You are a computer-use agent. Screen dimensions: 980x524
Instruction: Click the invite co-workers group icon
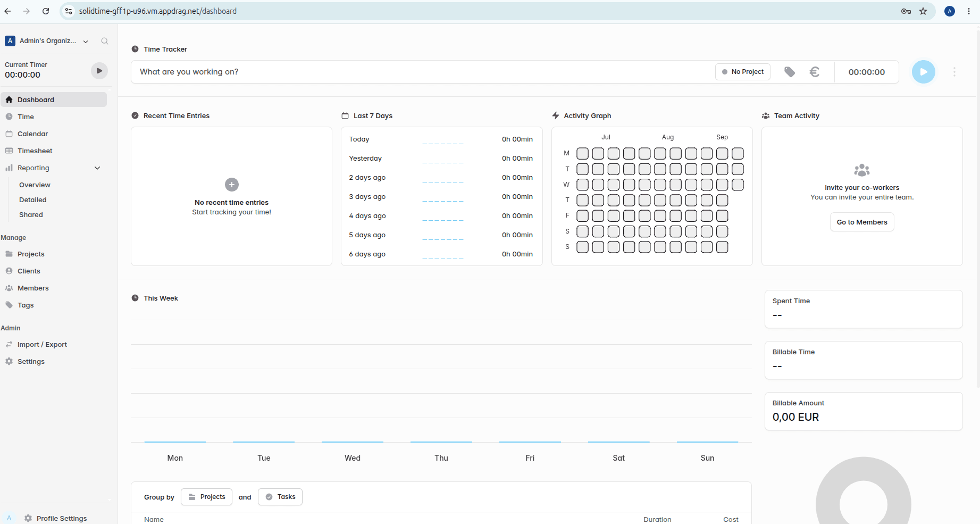tap(862, 170)
